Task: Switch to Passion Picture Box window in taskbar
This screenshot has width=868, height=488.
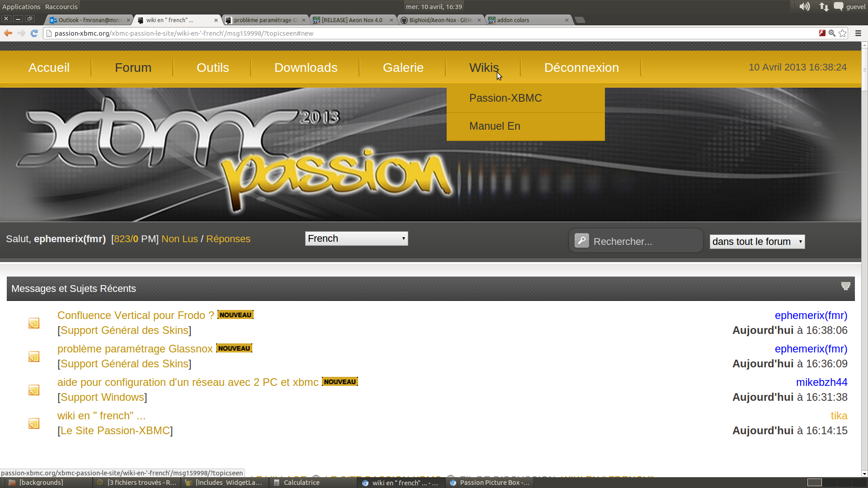Action: [x=490, y=483]
